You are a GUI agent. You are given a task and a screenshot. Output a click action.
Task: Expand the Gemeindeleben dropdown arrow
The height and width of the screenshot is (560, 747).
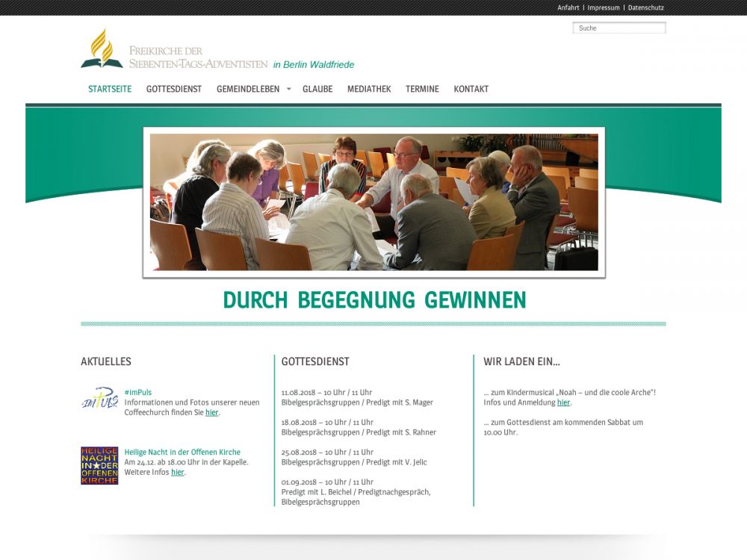coord(288,89)
